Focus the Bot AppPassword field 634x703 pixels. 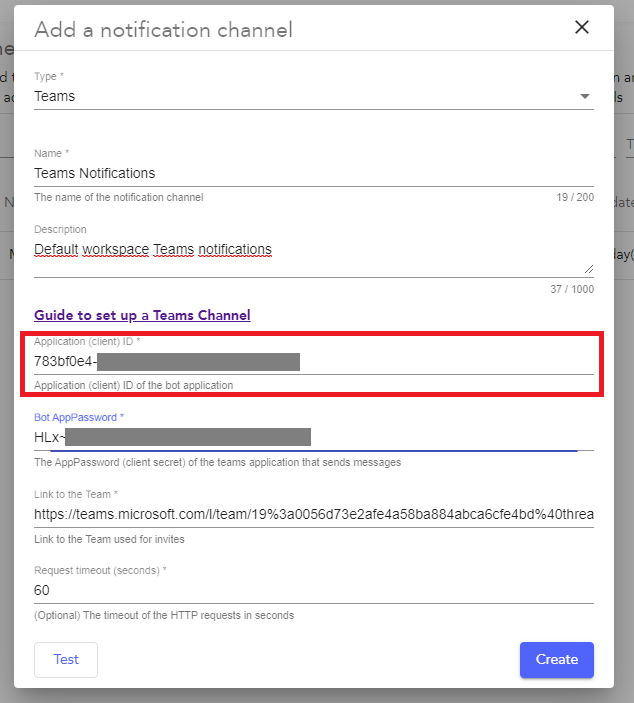coord(314,437)
